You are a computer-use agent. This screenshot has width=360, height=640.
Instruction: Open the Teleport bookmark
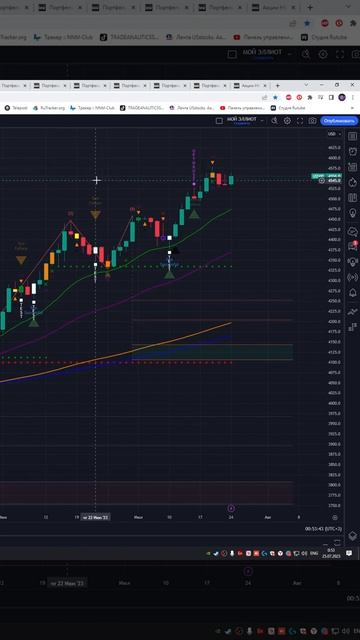pos(16,108)
